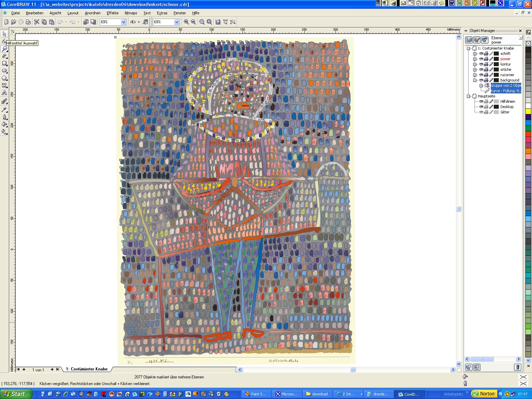This screenshot has width=532, height=399.
Task: Open the second 69% zoom levels dropdown
Action: tap(177, 22)
